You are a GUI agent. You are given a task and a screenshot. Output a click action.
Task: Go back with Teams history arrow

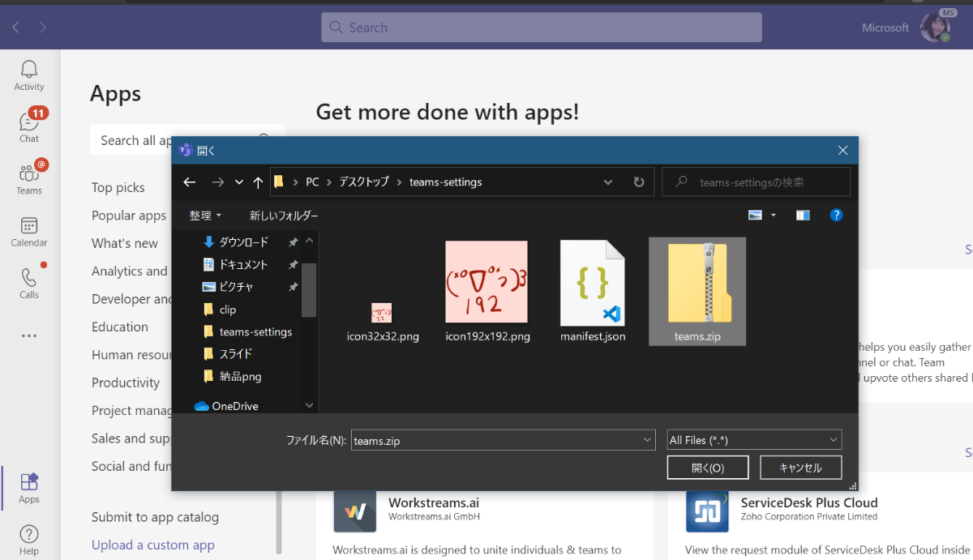[16, 28]
